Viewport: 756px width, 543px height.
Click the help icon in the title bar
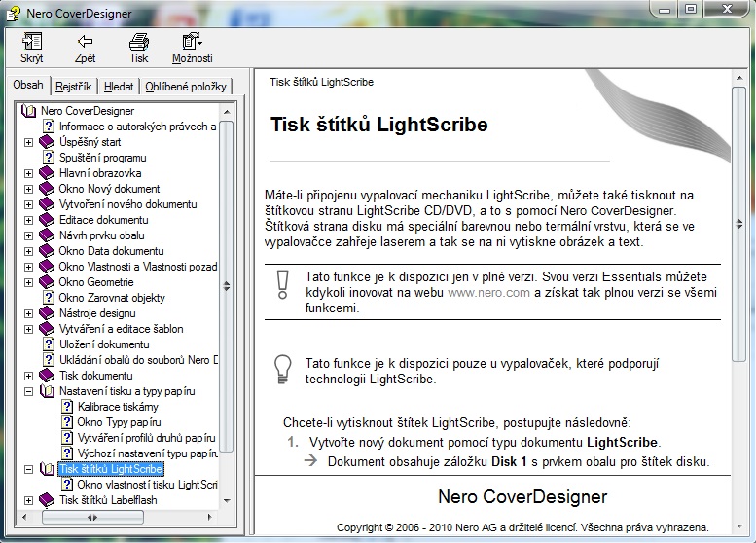[x=13, y=14]
